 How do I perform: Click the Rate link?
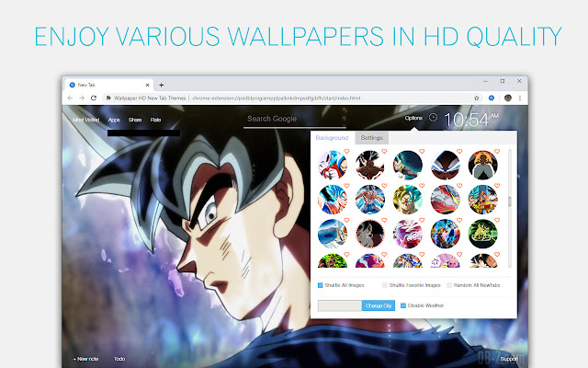pos(155,120)
